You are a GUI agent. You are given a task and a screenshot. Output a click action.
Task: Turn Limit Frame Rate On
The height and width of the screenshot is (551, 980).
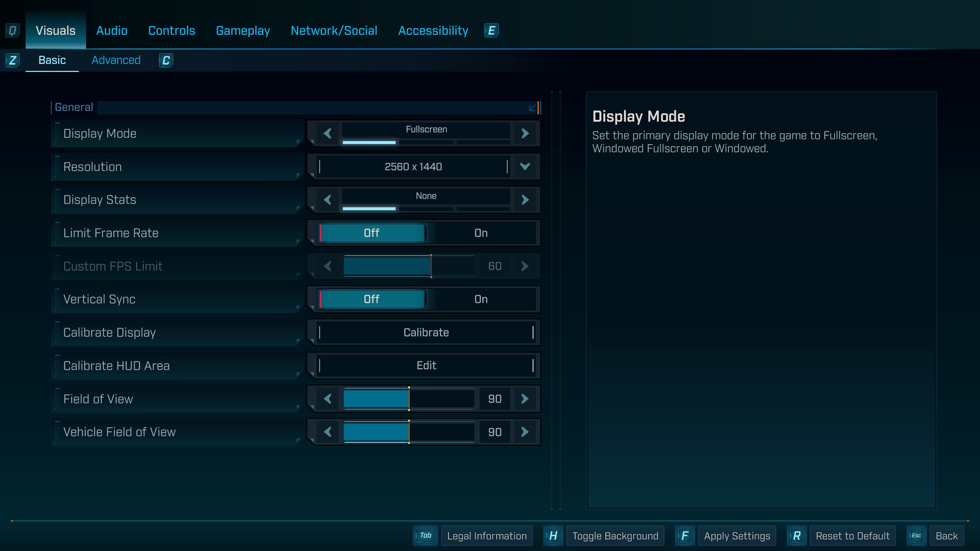click(481, 233)
